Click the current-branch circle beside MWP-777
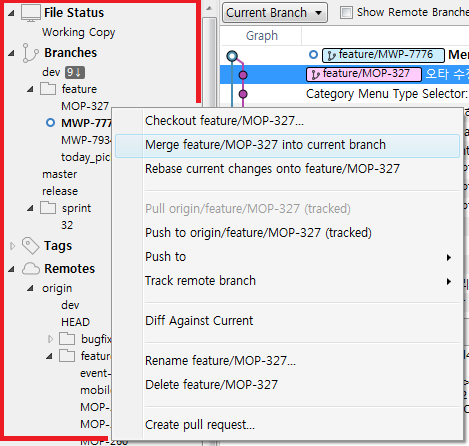This screenshot has height=446, width=469. (x=50, y=123)
